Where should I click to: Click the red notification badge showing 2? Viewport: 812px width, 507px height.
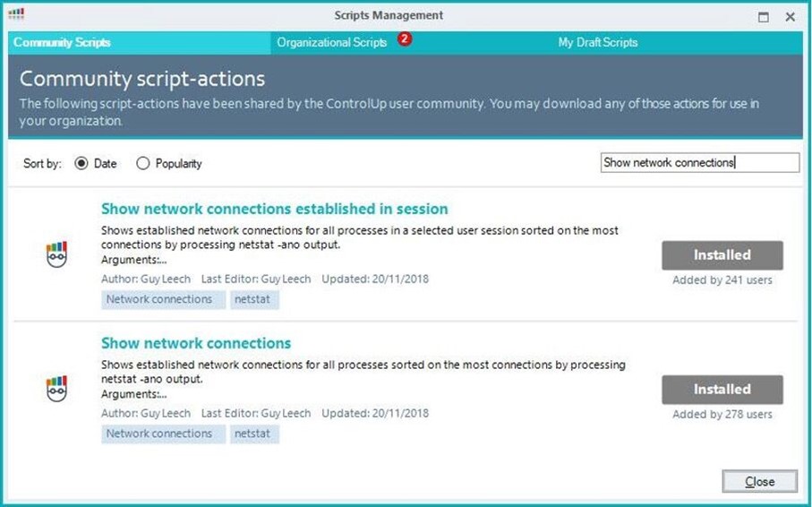coord(405,39)
